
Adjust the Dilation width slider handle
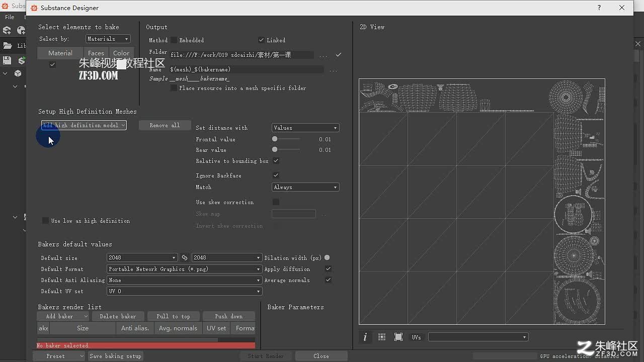point(327,257)
